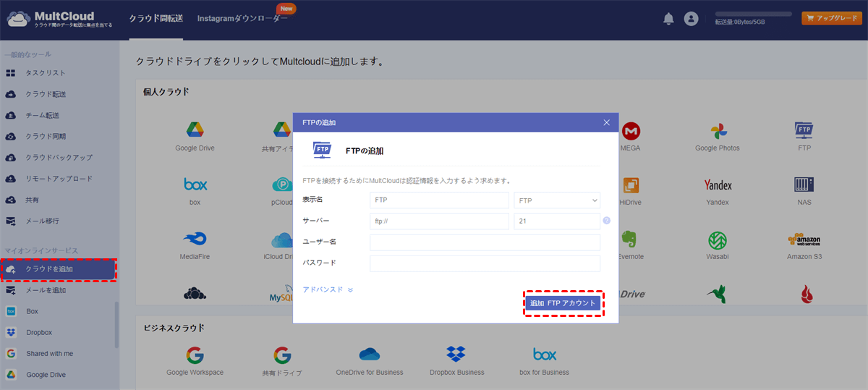Screen dimensions: 868x390
Task: Click the traffic usage progress bar
Action: click(753, 14)
